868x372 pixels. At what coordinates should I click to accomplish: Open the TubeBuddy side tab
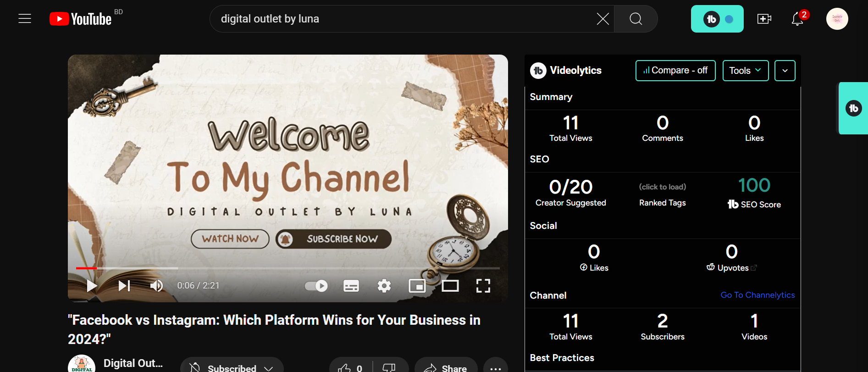pyautogui.click(x=853, y=108)
